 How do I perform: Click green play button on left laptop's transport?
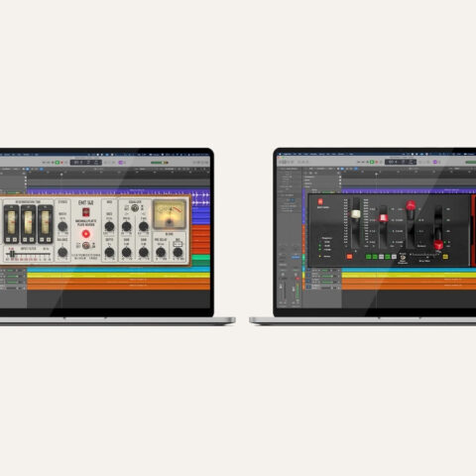click(x=58, y=163)
